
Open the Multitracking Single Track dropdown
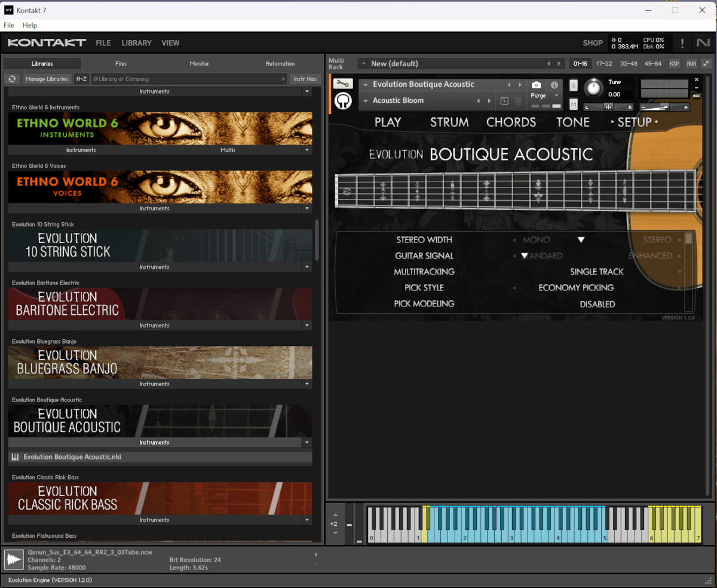679,272
